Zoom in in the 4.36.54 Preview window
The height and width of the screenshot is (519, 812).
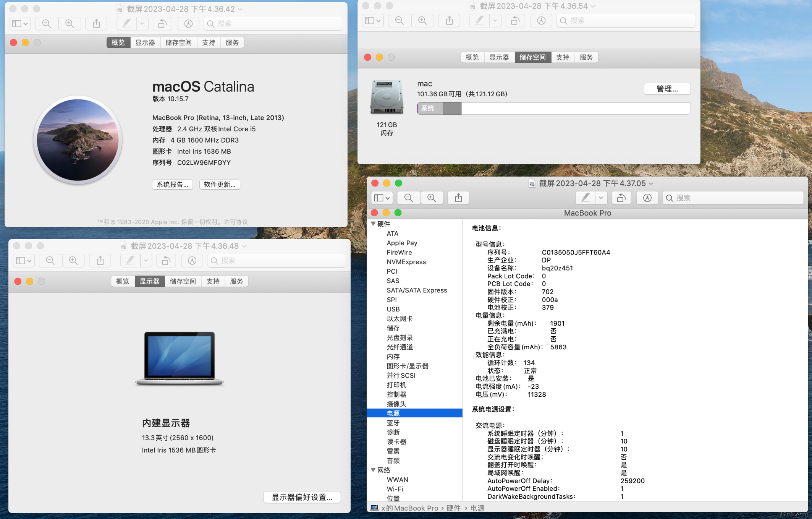click(422, 21)
